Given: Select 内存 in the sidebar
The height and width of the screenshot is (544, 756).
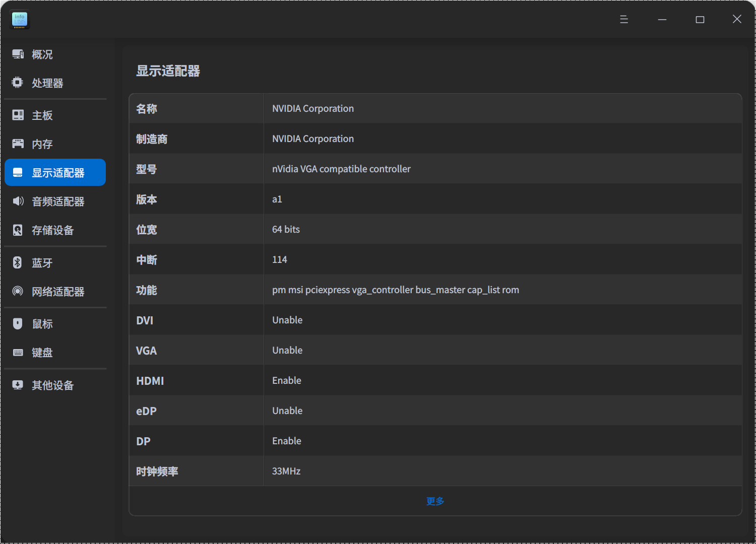Looking at the screenshot, I should tap(55, 144).
